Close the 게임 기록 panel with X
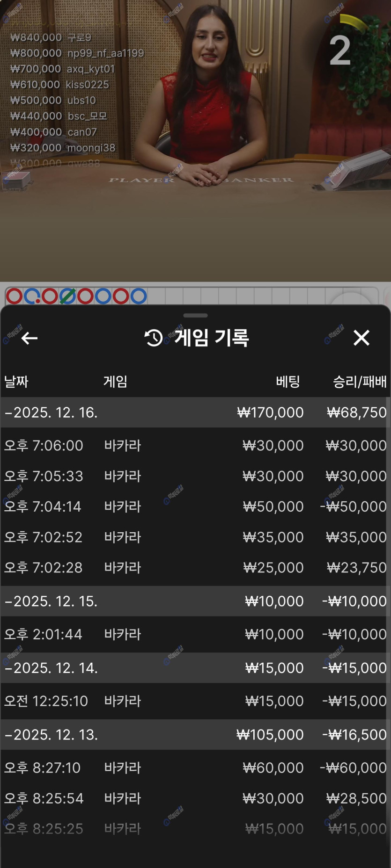Image resolution: width=391 pixels, height=868 pixels. (361, 338)
